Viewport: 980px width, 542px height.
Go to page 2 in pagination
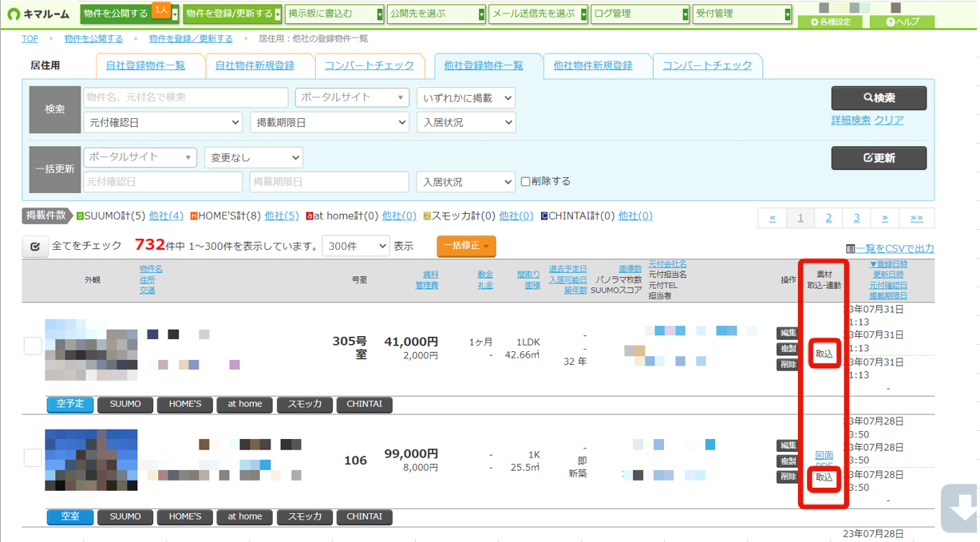(828, 218)
